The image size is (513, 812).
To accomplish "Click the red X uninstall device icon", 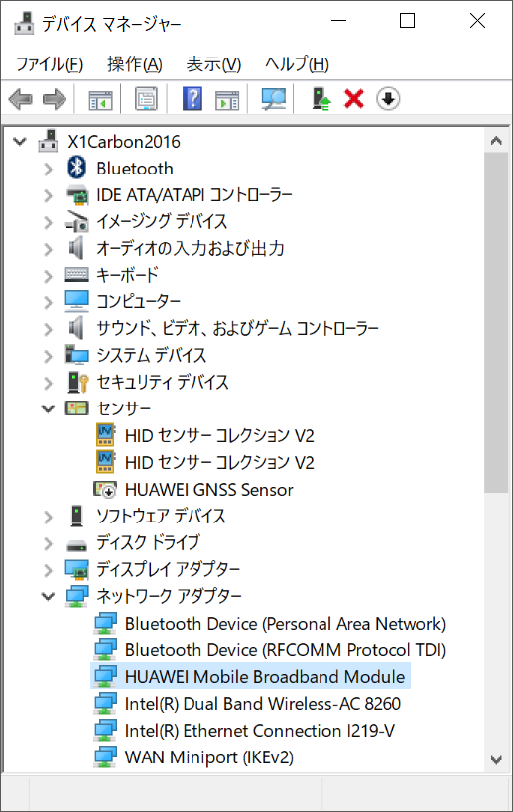I will coord(354,99).
